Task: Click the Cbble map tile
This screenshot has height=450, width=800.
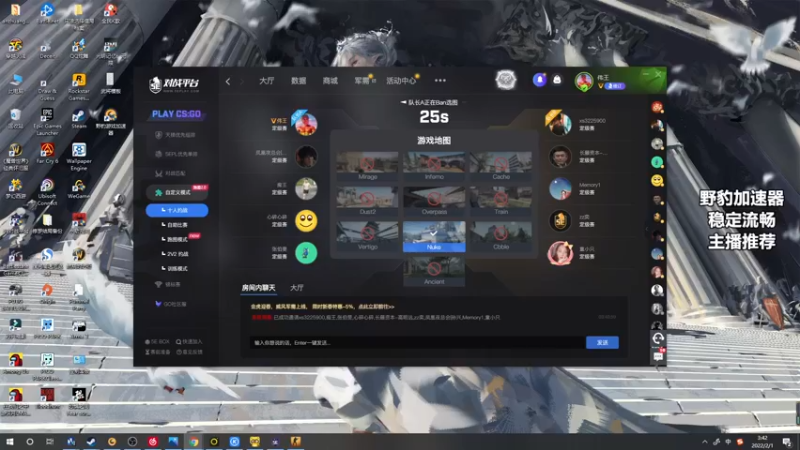Action: 501,236
